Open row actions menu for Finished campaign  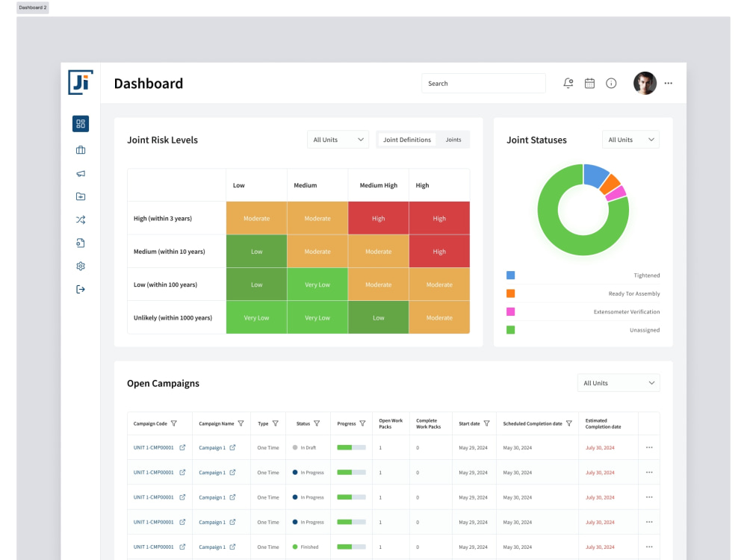pyautogui.click(x=649, y=547)
